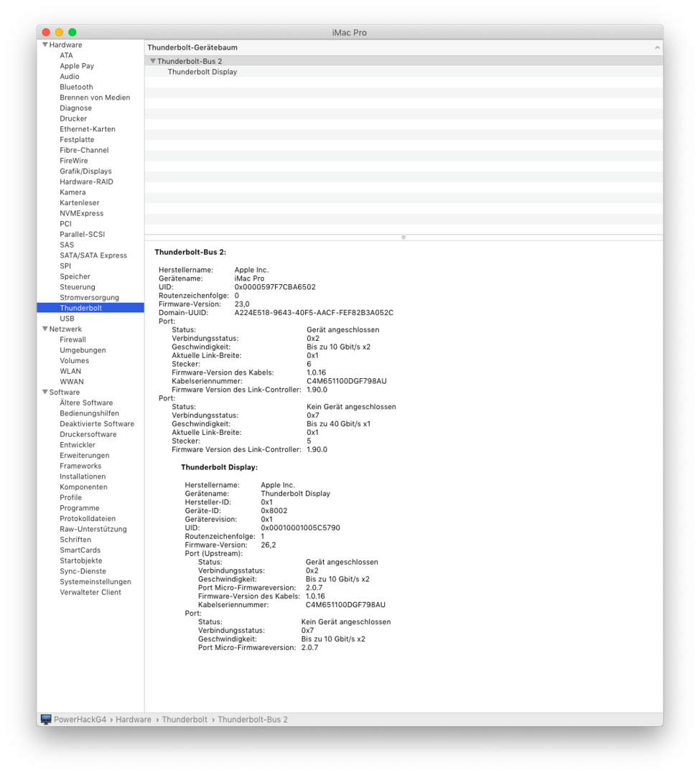
Task: Open Kamera in the sidebar
Action: (73, 192)
